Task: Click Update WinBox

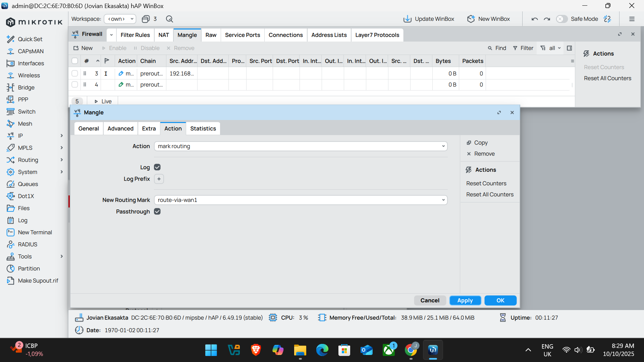Action: pyautogui.click(x=429, y=19)
